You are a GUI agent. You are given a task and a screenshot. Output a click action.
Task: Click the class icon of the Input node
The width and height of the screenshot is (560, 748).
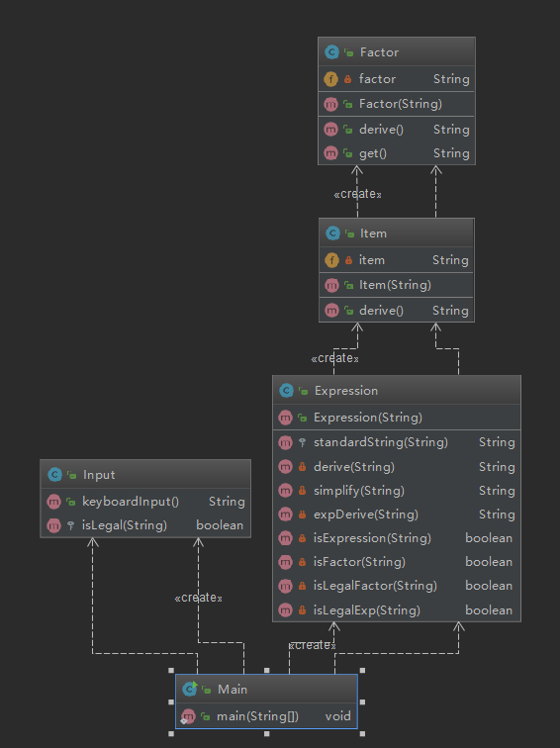[54, 475]
